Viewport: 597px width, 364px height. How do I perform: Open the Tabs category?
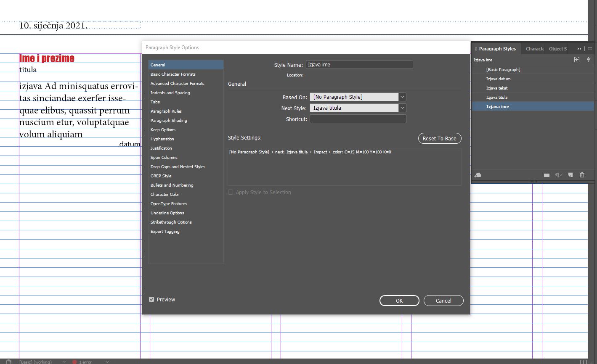click(186, 102)
